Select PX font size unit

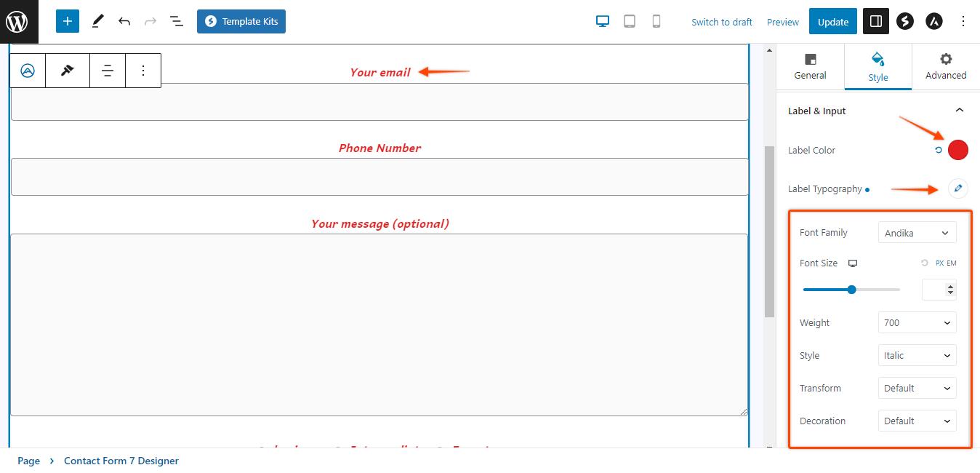[x=939, y=263]
